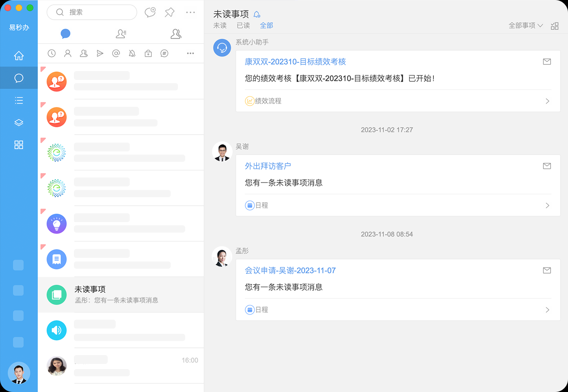This screenshot has height=392, width=568.
Task: Filter by muted bell icon
Action: click(x=132, y=53)
